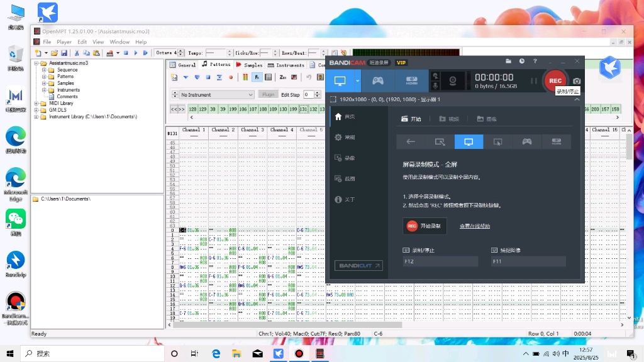Stop playback with the blue square icon
This screenshot has width=644, height=362.
point(126,53)
